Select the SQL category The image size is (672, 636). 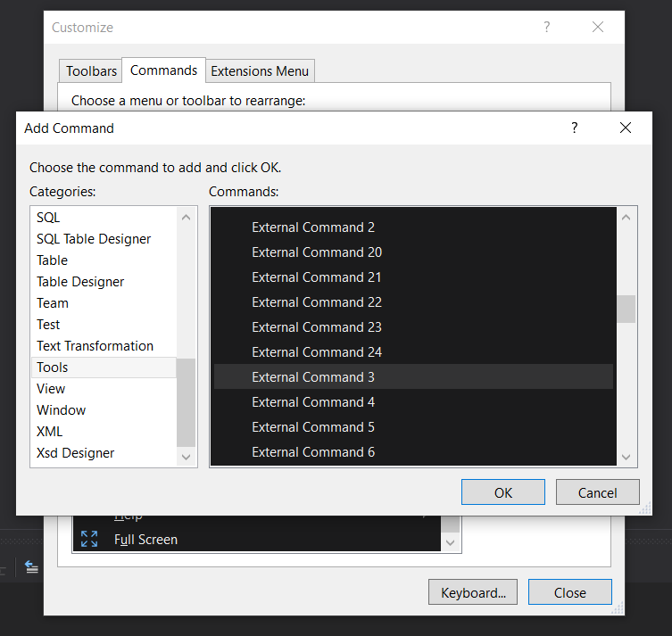[x=104, y=218]
